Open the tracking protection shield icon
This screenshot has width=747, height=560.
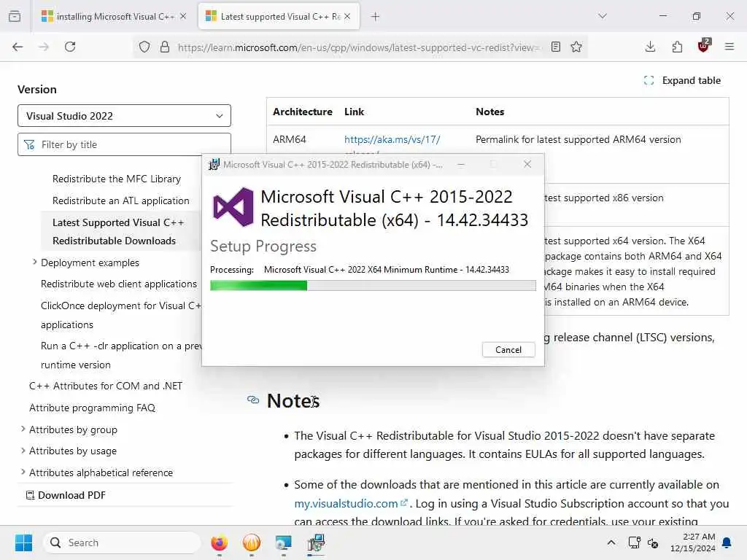tap(144, 47)
